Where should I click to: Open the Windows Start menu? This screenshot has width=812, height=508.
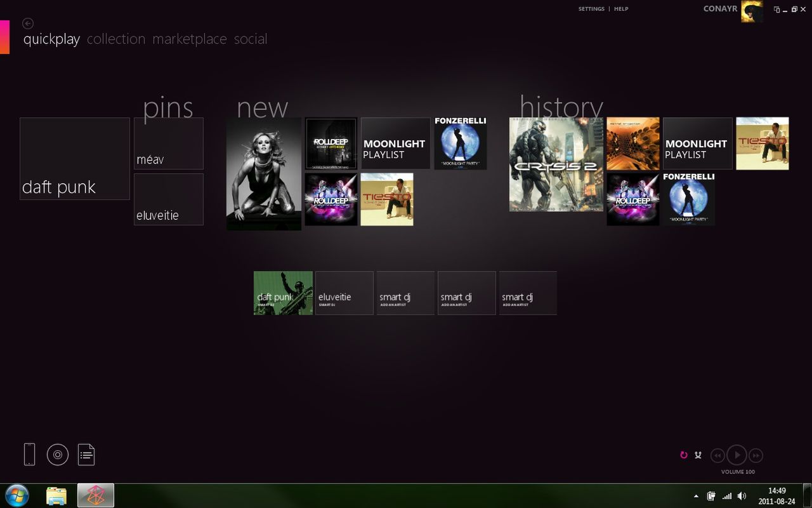[17, 495]
